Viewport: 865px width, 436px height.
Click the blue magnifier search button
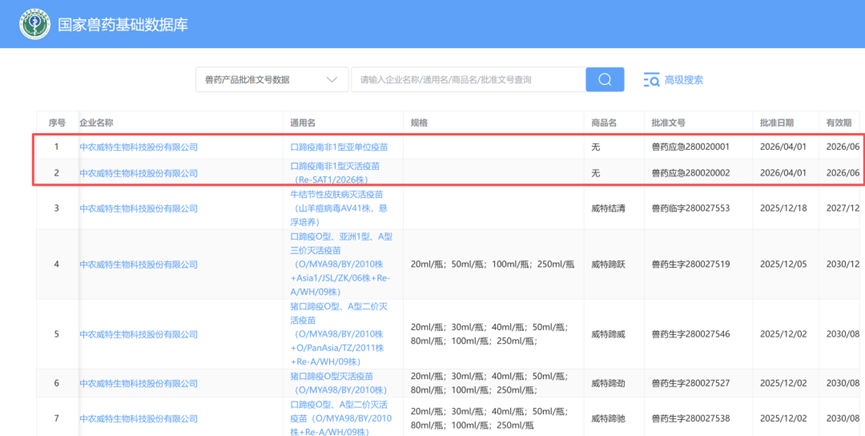605,80
